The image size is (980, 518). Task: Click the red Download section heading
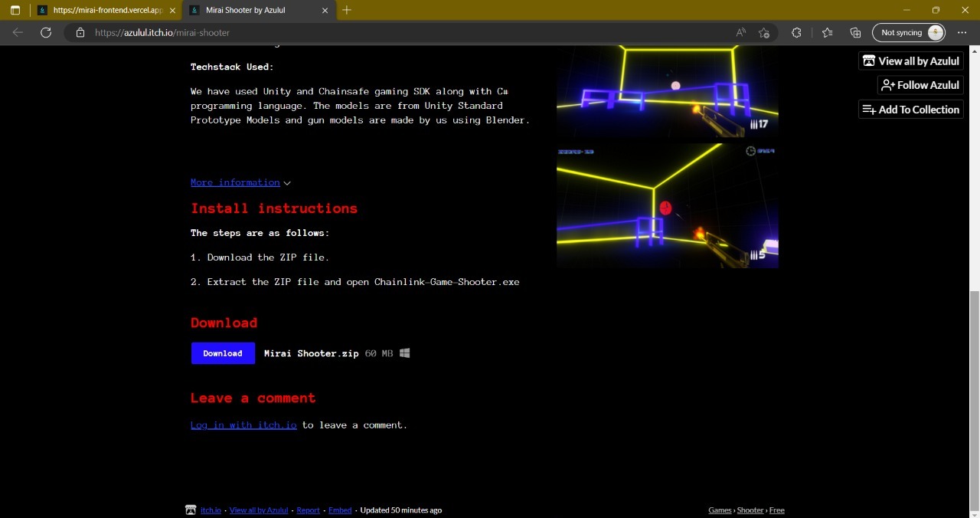click(224, 323)
